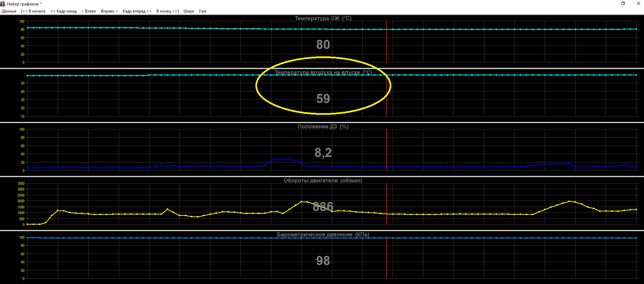This screenshot has width=644, height=284.
Task: Click the red cursor line in RPM graph
Action: 387,204
